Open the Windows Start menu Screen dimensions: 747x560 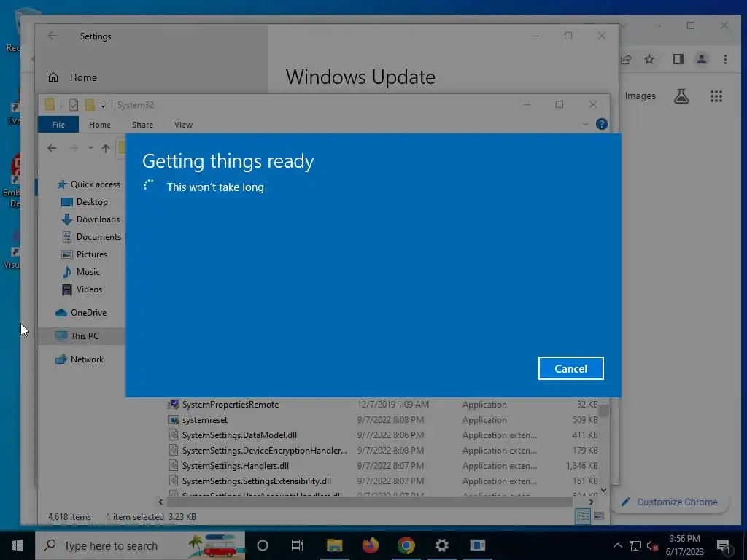pos(18,545)
